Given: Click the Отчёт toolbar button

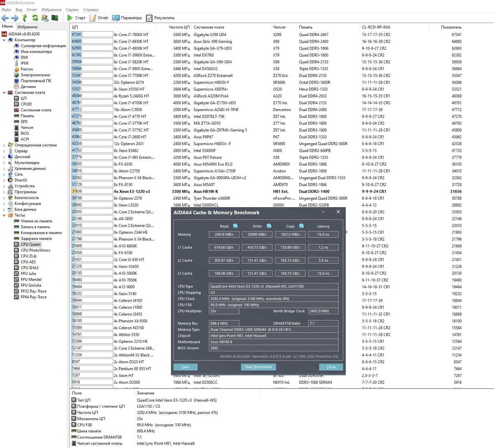Looking at the screenshot, I should click(99, 18).
